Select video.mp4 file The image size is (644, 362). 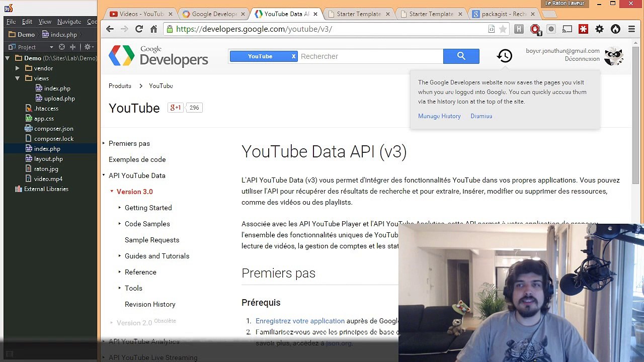[44, 179]
